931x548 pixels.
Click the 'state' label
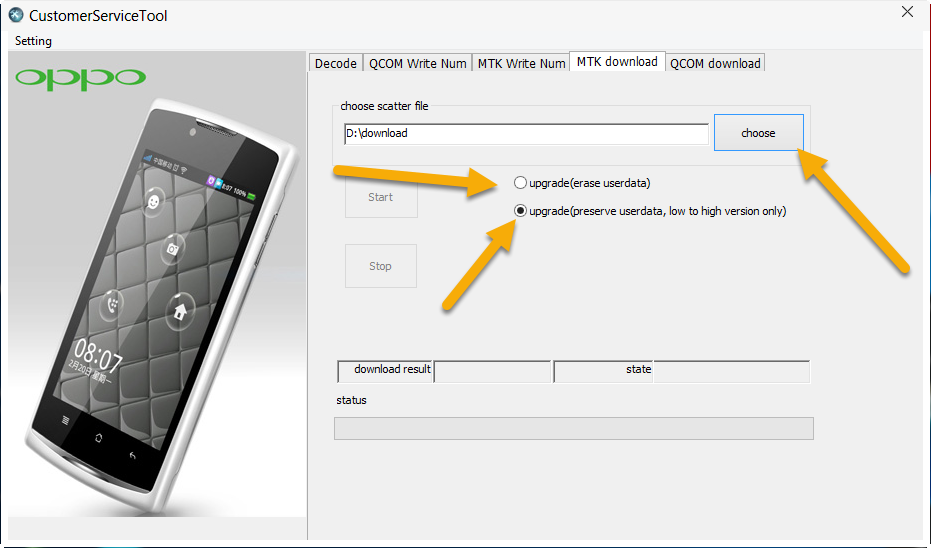(x=638, y=369)
